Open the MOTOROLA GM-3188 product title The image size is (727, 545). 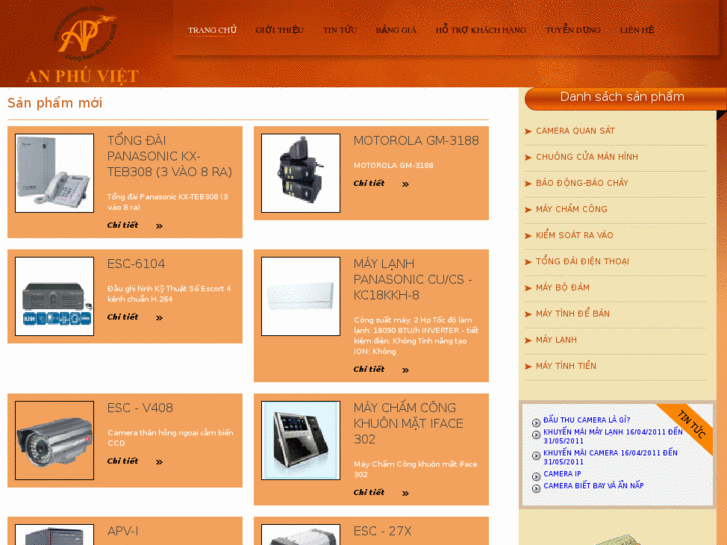click(416, 141)
